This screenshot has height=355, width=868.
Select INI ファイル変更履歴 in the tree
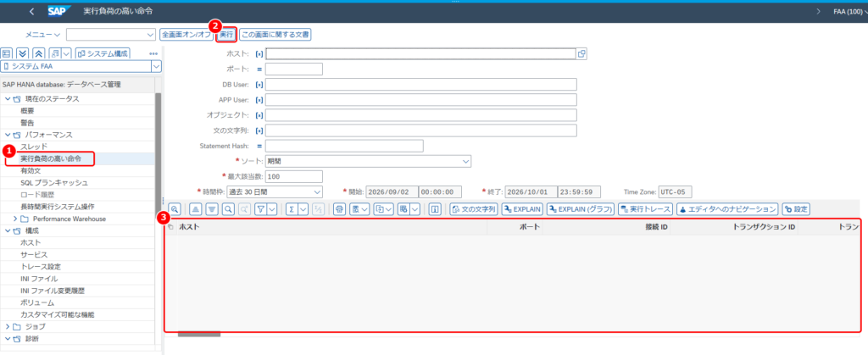coord(53,291)
